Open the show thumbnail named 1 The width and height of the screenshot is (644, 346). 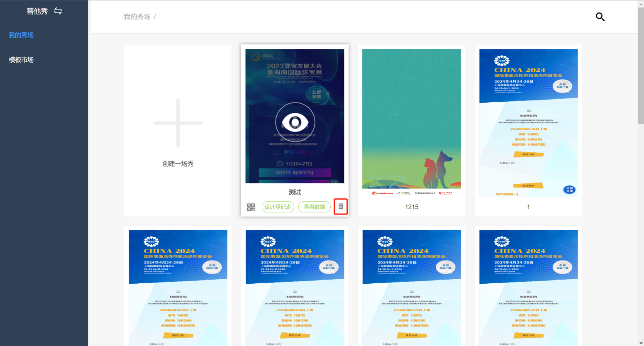click(528, 122)
